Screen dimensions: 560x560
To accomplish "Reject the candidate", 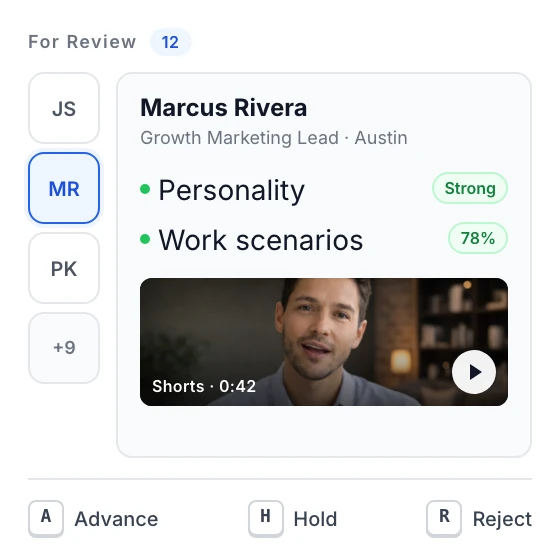I will click(x=502, y=519).
